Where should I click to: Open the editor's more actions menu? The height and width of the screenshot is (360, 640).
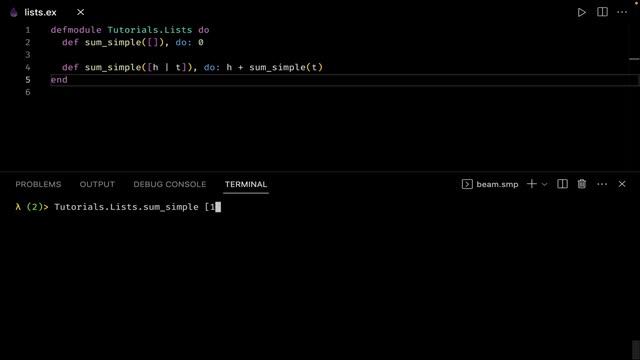click(x=622, y=12)
